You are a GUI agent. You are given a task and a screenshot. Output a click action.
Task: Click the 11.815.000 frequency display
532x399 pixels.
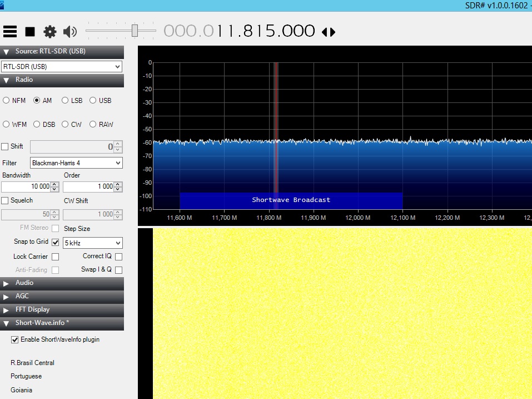[239, 31]
